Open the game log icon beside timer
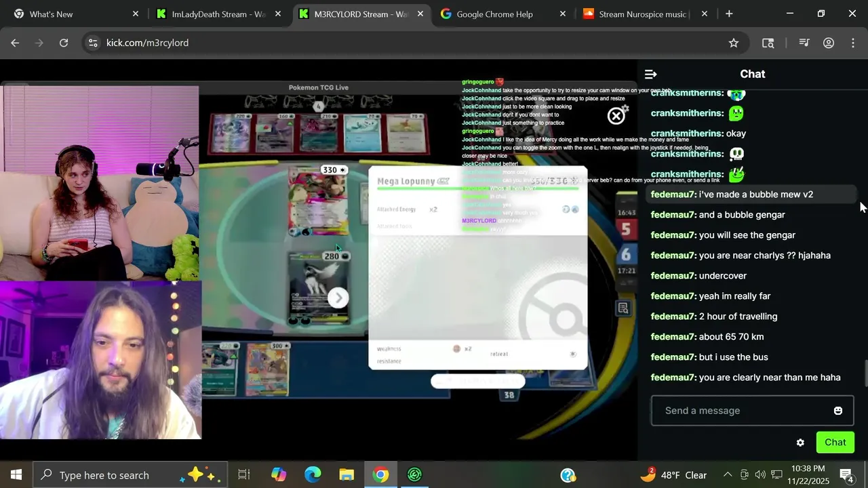This screenshot has height=488, width=868. point(623,309)
